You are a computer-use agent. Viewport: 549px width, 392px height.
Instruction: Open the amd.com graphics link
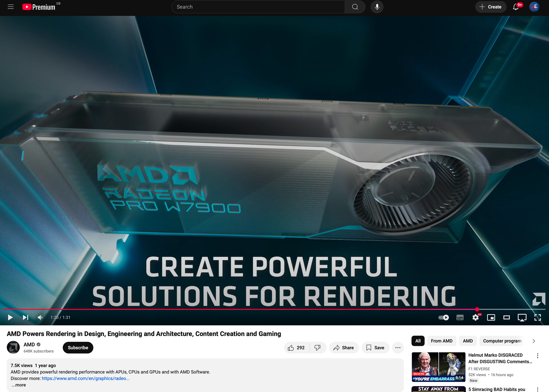click(85, 378)
